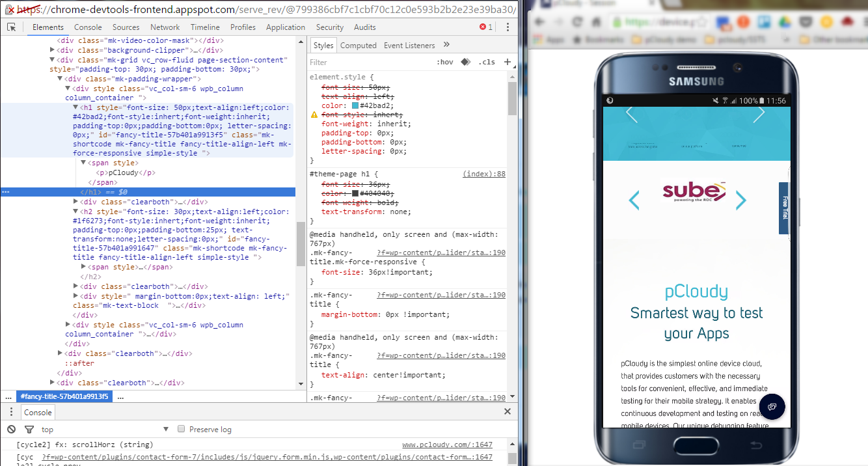The width and height of the screenshot is (868, 466).
Task: Open the DevTools error count indicator
Action: [x=486, y=27]
